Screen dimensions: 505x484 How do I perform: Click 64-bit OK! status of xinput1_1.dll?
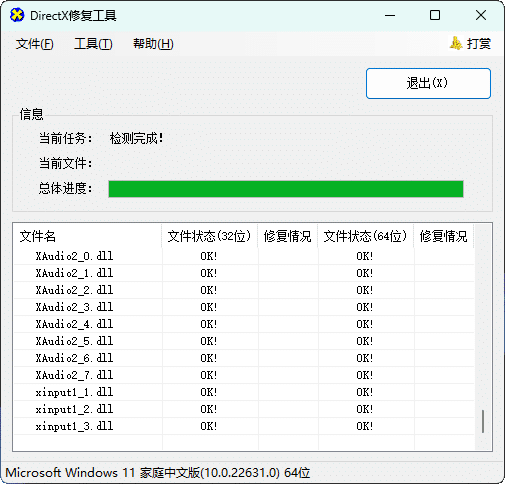365,392
